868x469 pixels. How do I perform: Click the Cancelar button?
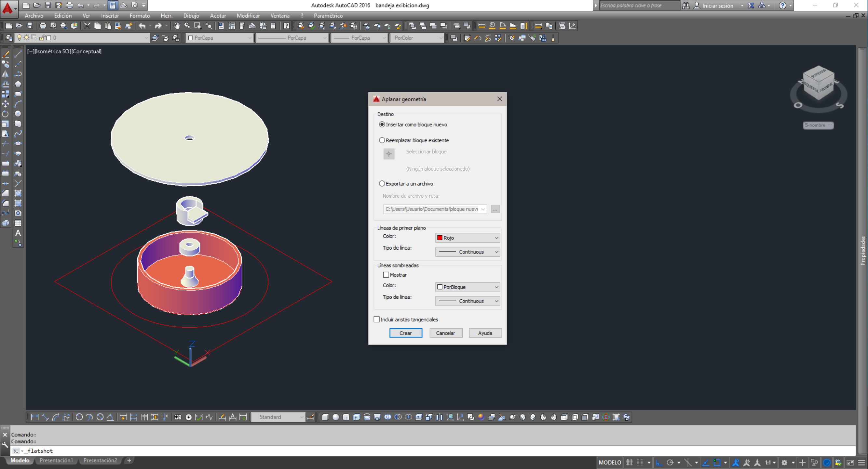coord(445,333)
